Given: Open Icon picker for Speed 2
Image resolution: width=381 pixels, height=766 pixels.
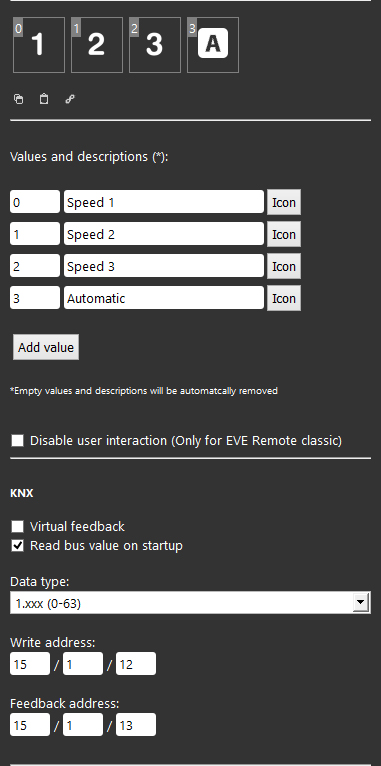Looking at the screenshot, I should click(x=284, y=234).
